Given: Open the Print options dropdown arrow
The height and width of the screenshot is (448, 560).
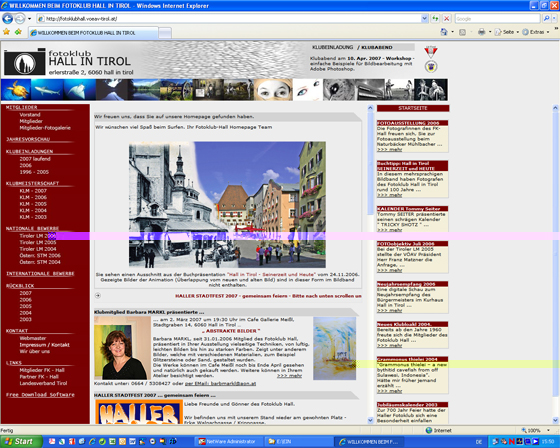Looking at the screenshot, I should pos(490,32).
